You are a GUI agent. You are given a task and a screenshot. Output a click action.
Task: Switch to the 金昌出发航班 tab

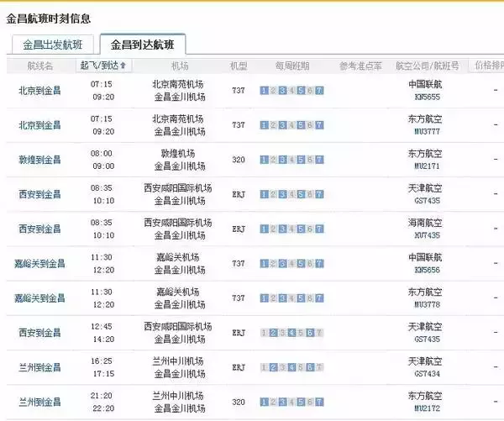click(x=53, y=45)
